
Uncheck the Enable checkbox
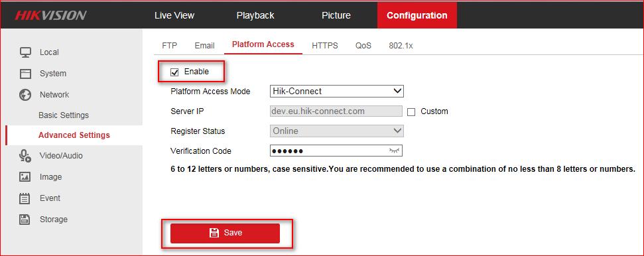tap(174, 72)
